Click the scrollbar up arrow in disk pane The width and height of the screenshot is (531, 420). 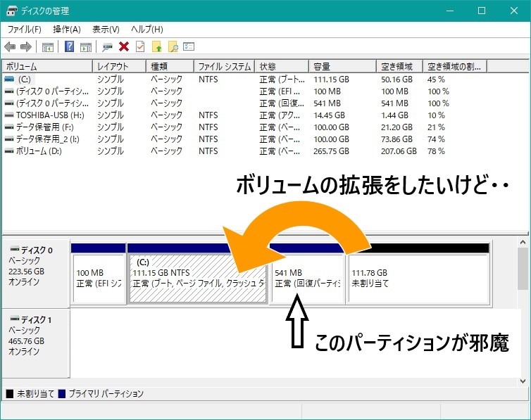coord(523,242)
